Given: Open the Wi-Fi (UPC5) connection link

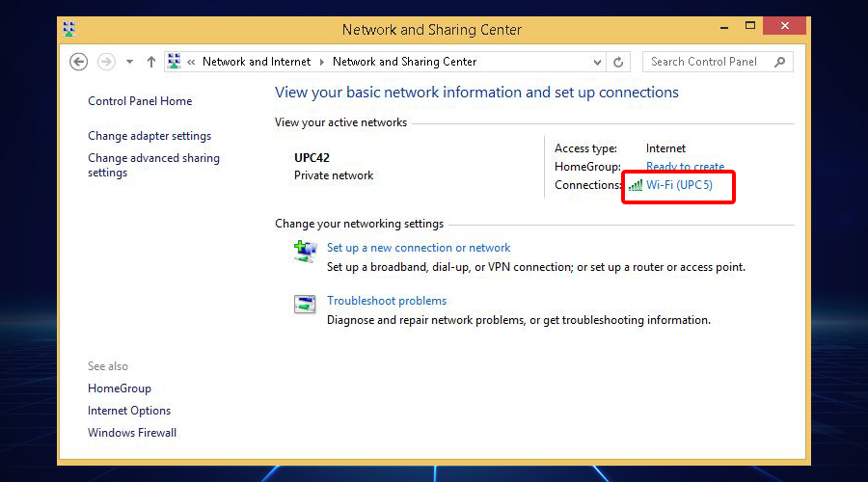Looking at the screenshot, I should [679, 185].
